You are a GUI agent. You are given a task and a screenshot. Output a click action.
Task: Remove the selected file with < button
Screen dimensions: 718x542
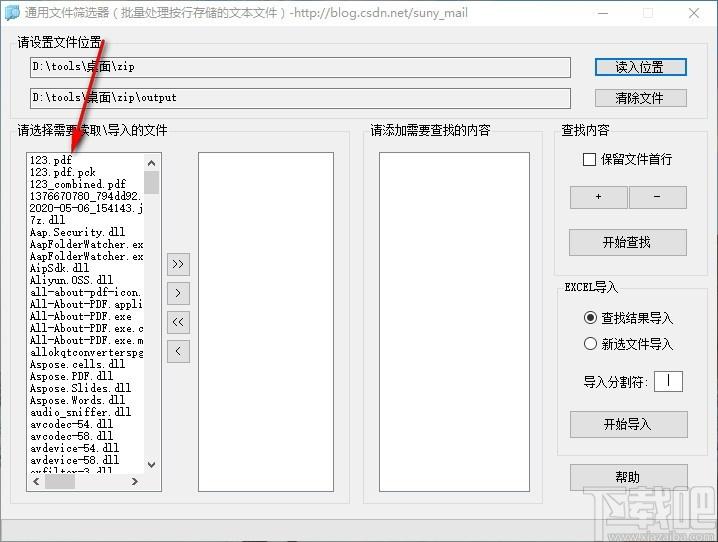click(x=178, y=352)
